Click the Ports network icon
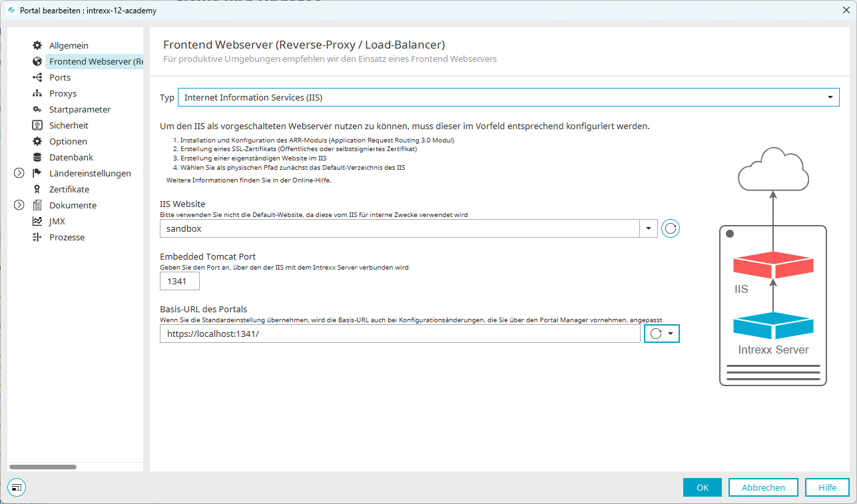857x504 pixels. [37, 77]
